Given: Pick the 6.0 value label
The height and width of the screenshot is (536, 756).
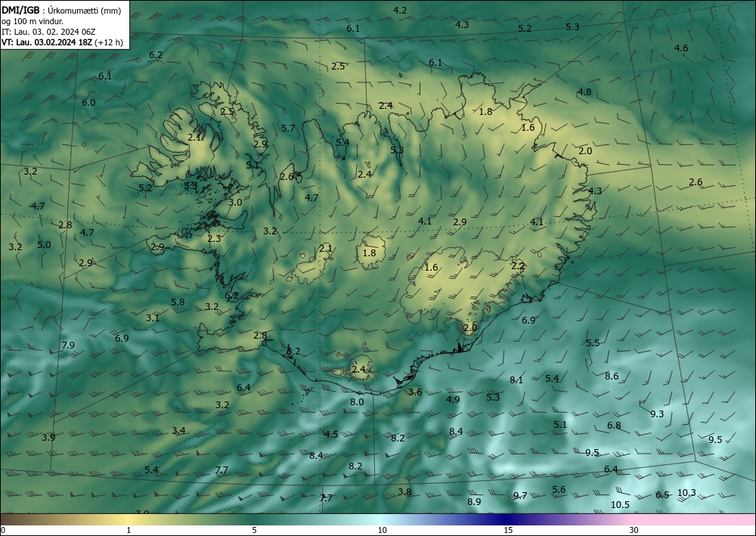Looking at the screenshot, I should 88,102.
